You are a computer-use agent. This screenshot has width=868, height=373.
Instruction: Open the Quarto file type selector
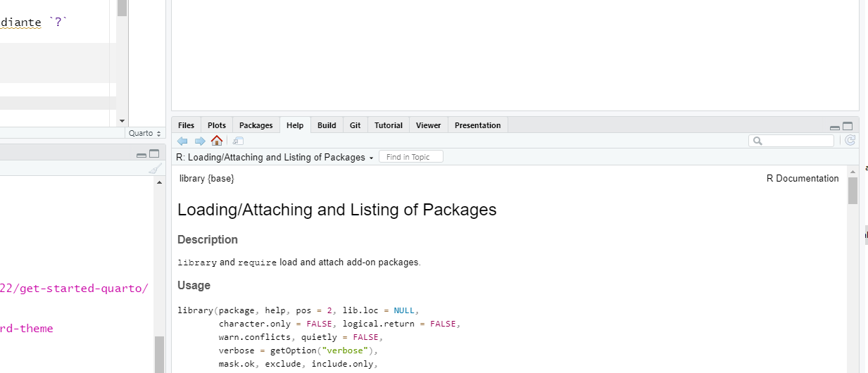click(x=144, y=133)
